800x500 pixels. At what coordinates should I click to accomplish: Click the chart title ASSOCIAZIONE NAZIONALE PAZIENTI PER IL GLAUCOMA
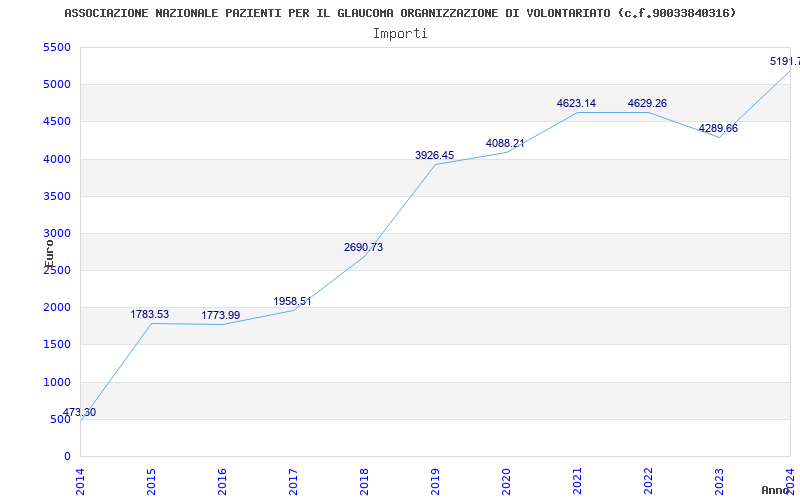pos(400,13)
